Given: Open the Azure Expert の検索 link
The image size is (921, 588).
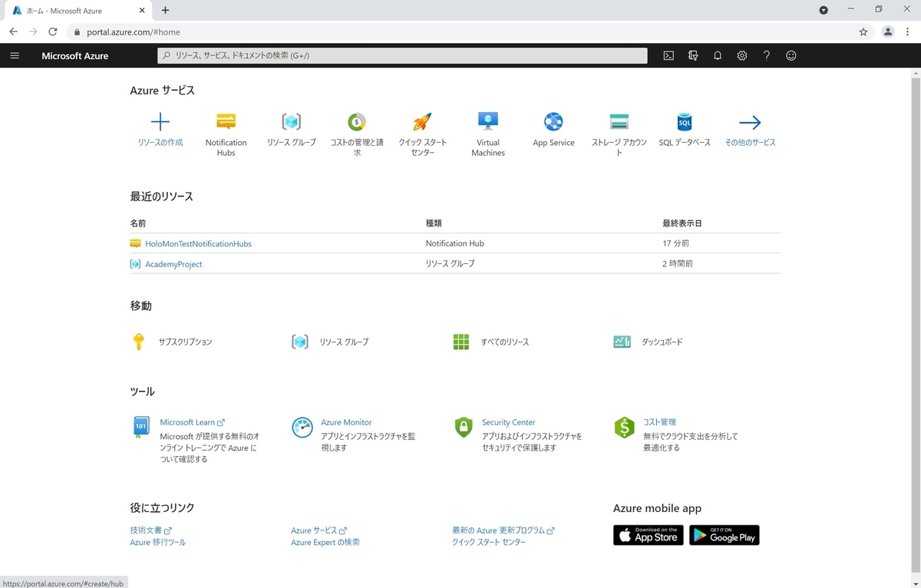Looking at the screenshot, I should click(x=325, y=542).
